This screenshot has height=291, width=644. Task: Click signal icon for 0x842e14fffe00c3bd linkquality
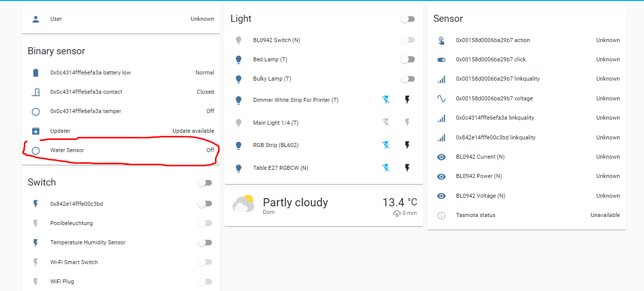[x=441, y=137]
